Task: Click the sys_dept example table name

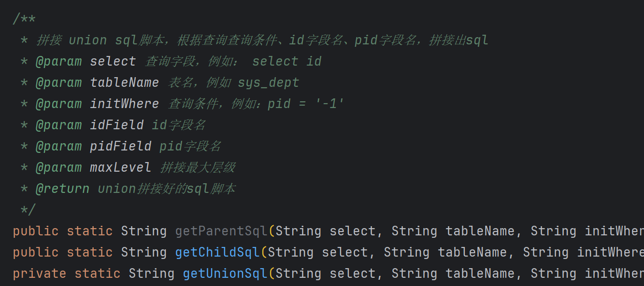Action: click(269, 82)
